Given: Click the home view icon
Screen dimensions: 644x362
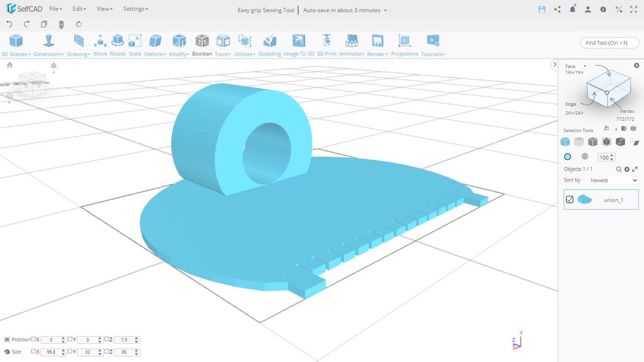Looking at the screenshot, I should (10, 65).
